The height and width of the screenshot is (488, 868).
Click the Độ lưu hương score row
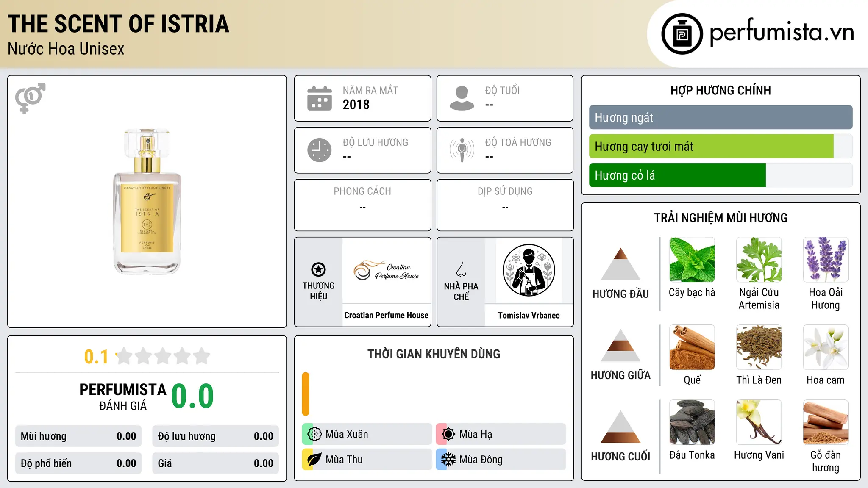[x=215, y=436]
